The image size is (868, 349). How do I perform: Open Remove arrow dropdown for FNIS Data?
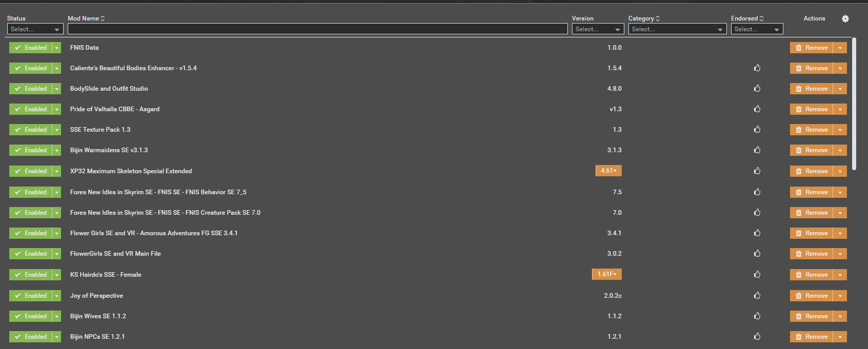click(x=840, y=48)
